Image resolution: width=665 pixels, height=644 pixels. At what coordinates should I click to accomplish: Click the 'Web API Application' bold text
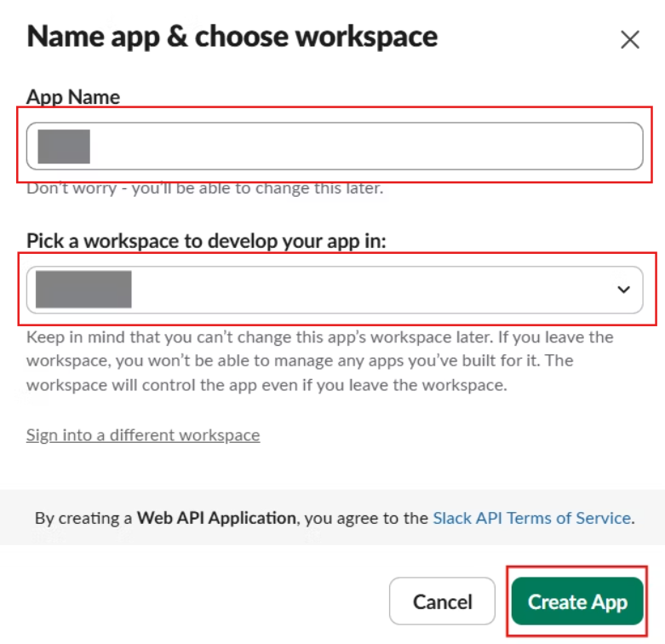[x=216, y=518]
